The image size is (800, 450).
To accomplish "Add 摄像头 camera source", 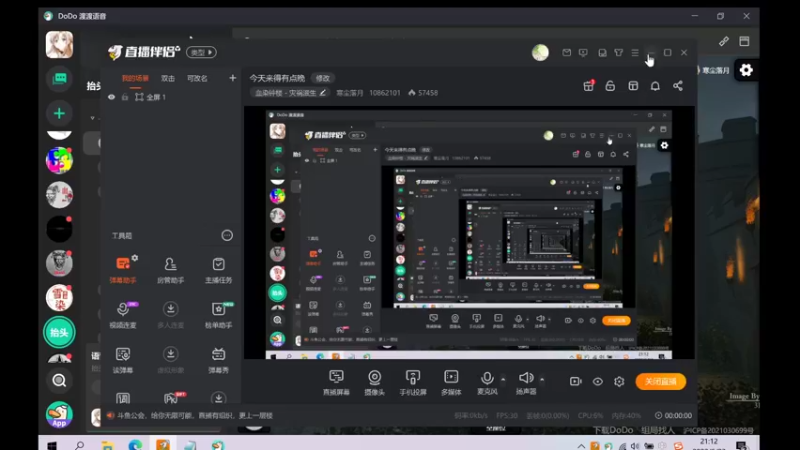I will pyautogui.click(x=374, y=382).
